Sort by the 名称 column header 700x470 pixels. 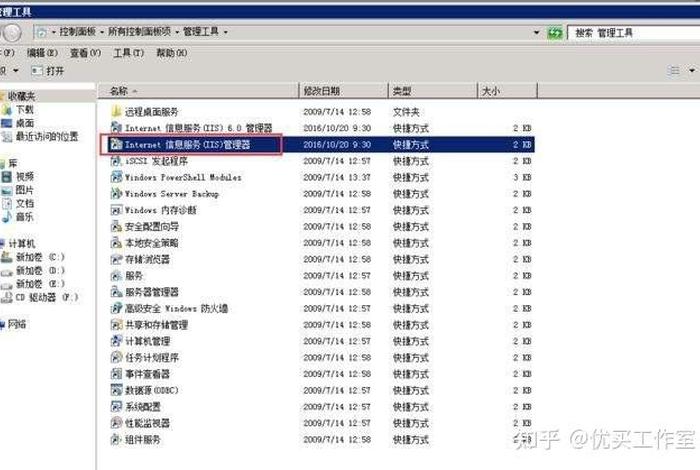(x=198, y=91)
